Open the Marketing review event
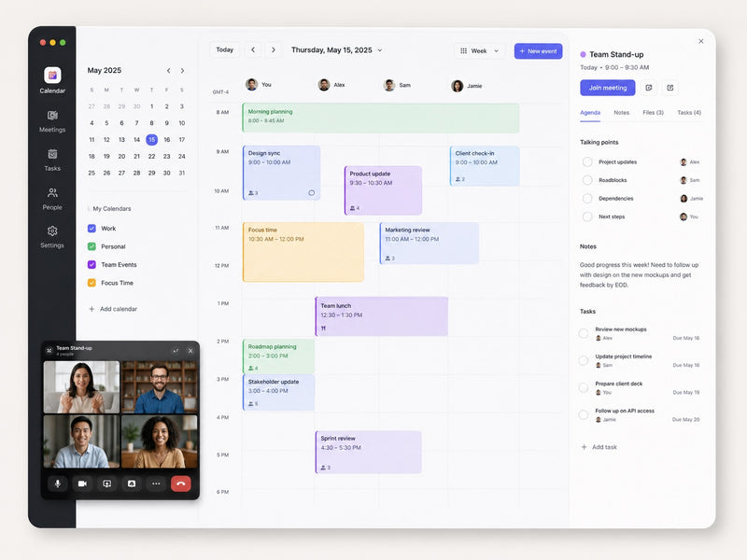The image size is (747, 560). 430,244
